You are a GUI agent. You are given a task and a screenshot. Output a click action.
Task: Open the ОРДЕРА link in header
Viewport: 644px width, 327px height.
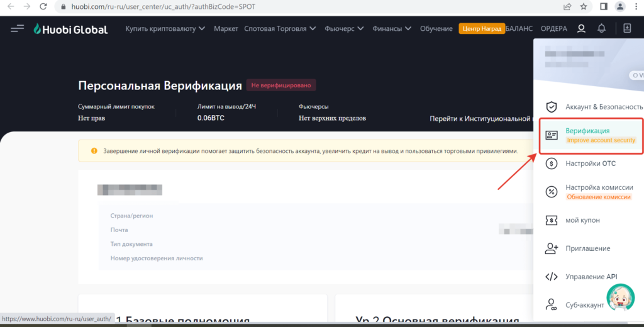(x=553, y=29)
